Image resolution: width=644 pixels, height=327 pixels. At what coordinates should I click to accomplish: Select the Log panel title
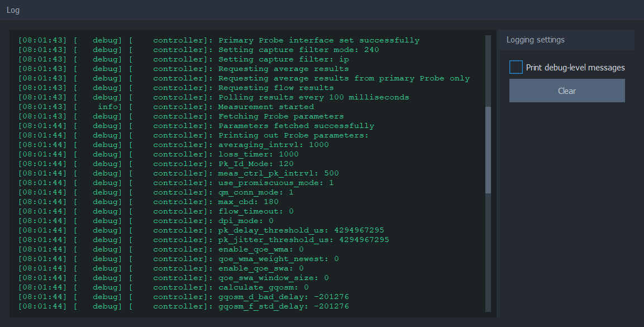13,10
